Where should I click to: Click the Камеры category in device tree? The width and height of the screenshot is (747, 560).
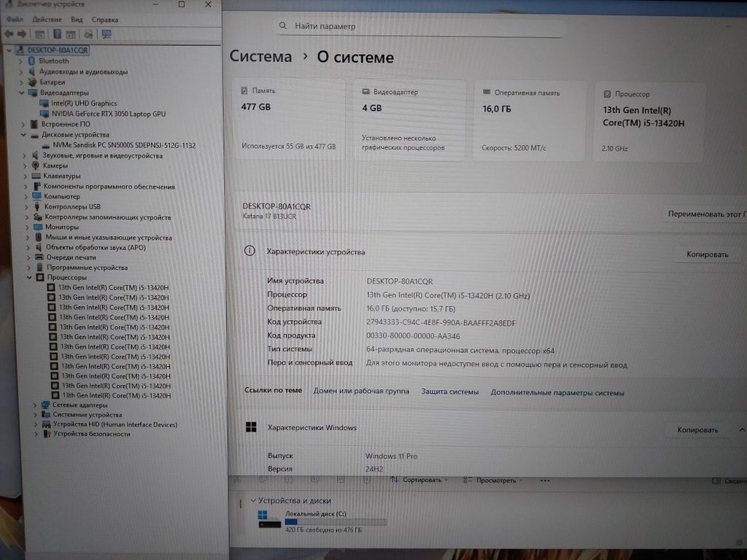point(55,166)
